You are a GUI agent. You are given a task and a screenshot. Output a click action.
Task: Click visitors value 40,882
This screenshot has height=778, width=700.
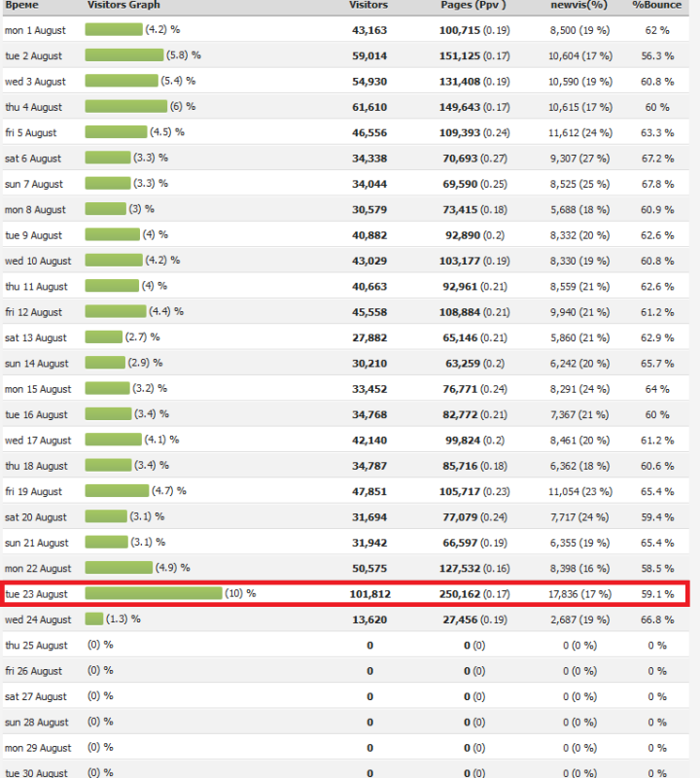point(369,235)
